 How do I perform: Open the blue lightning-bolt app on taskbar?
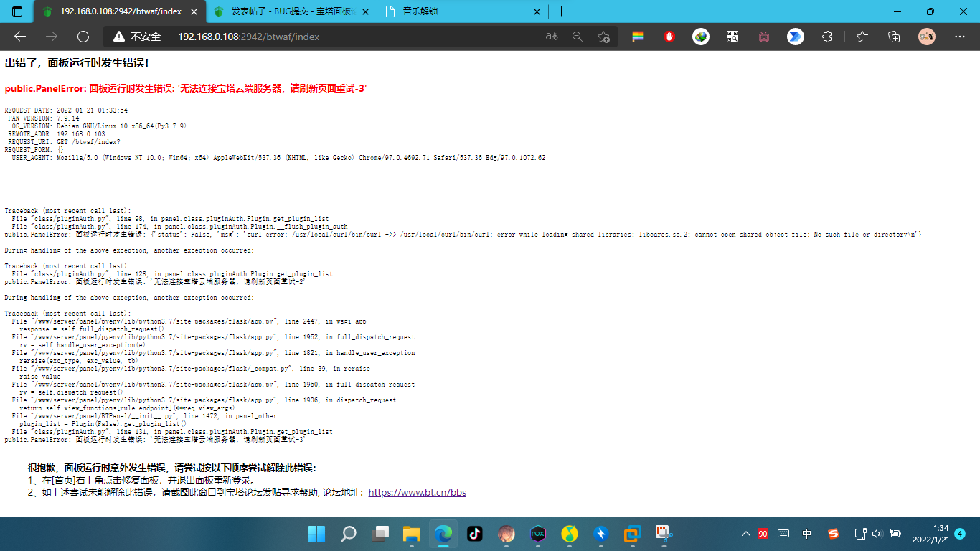(600, 534)
